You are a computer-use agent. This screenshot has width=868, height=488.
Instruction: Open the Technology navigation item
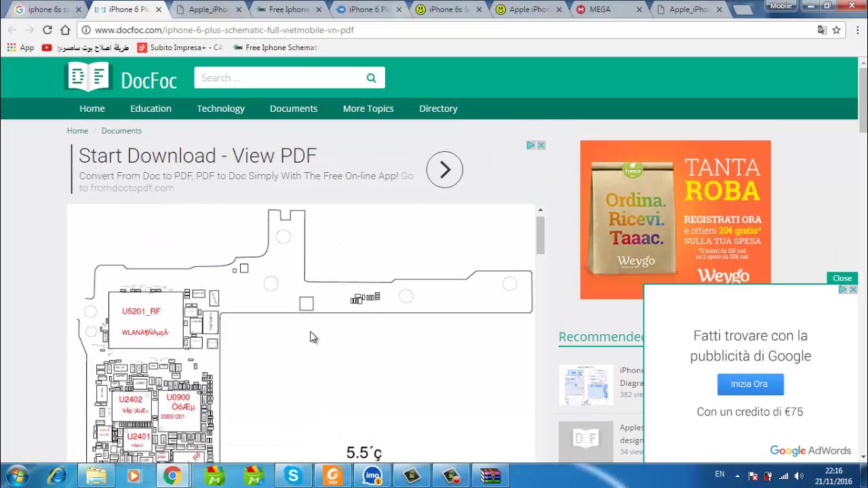[x=220, y=108]
